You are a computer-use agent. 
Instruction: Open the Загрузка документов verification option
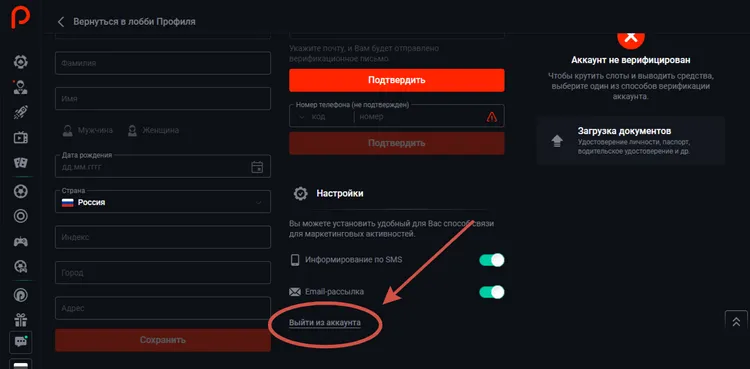coord(630,141)
